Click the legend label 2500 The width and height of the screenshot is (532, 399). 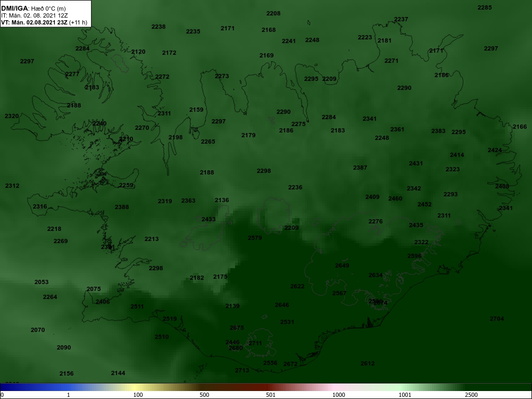click(471, 395)
